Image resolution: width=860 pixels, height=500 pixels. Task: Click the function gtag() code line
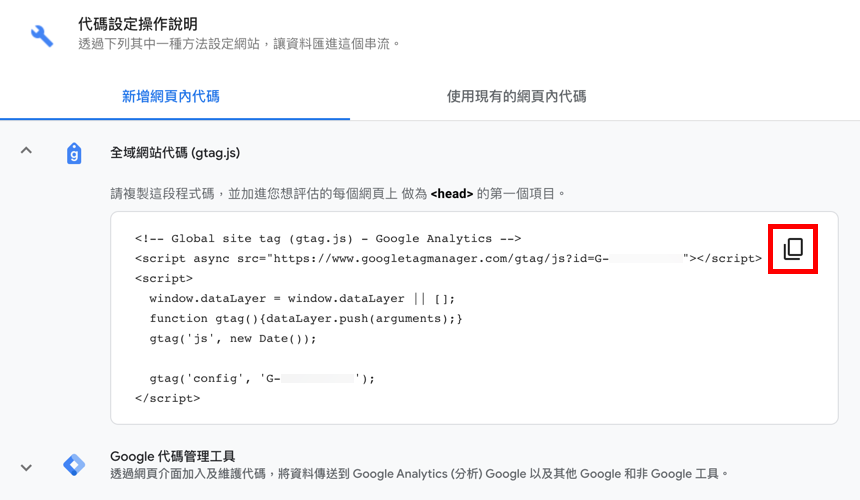click(x=306, y=319)
